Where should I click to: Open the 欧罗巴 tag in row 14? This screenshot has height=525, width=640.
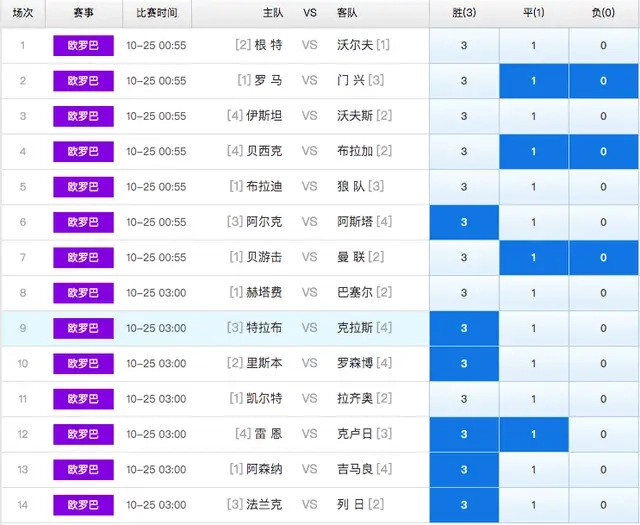[x=83, y=505]
